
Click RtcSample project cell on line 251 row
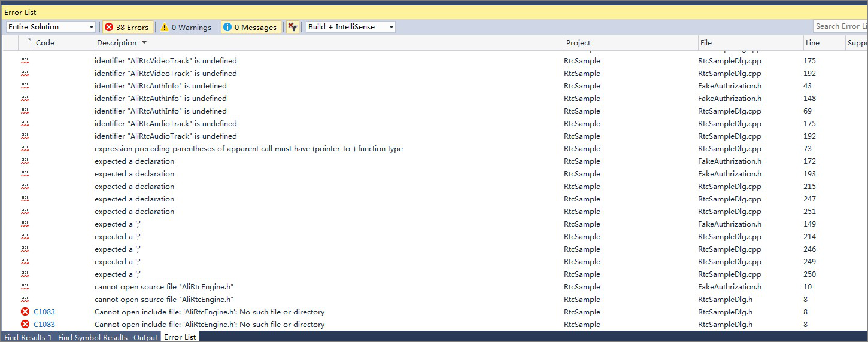(x=582, y=212)
